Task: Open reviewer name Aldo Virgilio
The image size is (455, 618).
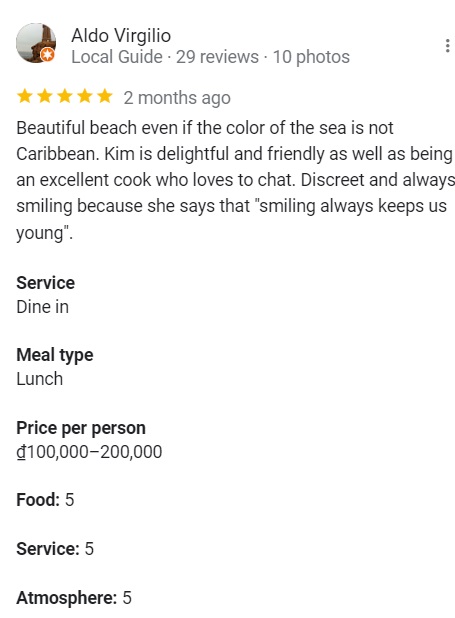Action: pos(121,35)
